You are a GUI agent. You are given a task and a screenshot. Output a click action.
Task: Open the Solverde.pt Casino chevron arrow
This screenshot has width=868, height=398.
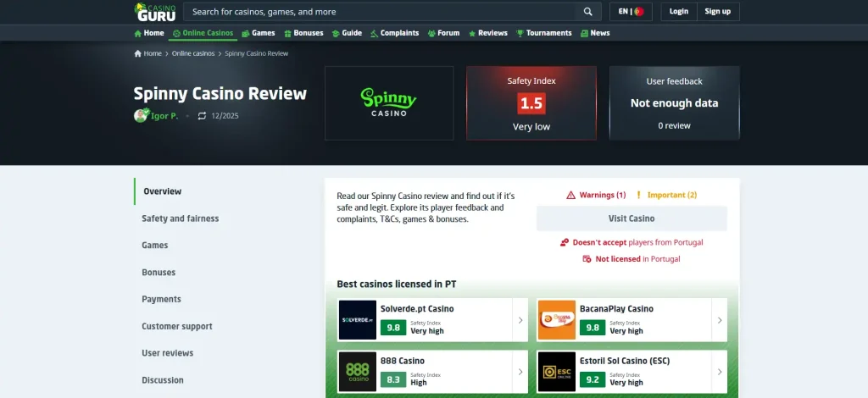click(520, 320)
